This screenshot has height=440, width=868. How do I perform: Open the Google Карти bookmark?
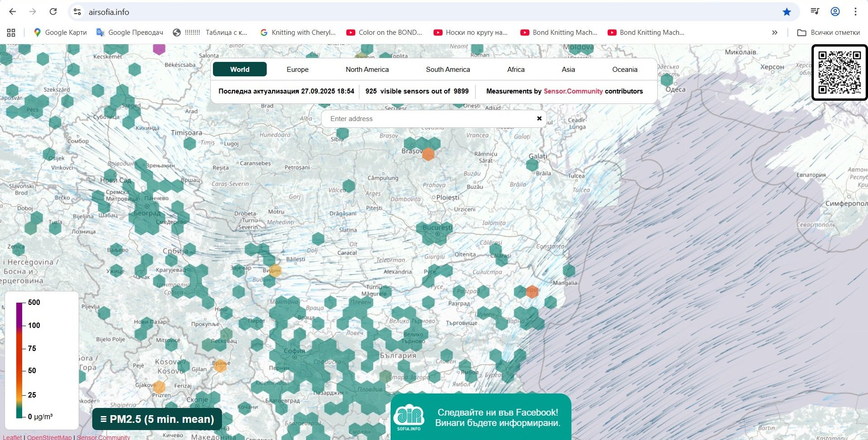pyautogui.click(x=60, y=33)
